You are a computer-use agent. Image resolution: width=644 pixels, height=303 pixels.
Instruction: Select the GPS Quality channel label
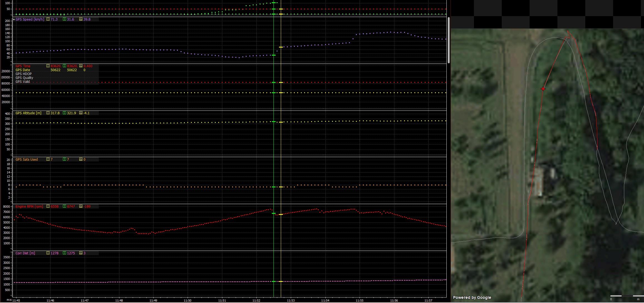tap(25, 78)
